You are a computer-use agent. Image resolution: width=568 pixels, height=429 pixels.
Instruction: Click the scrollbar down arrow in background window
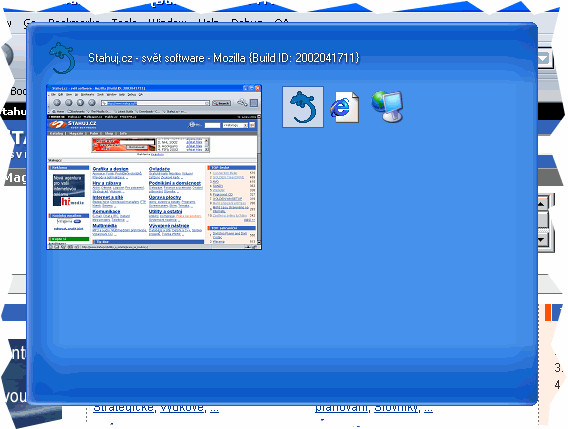tap(543, 240)
